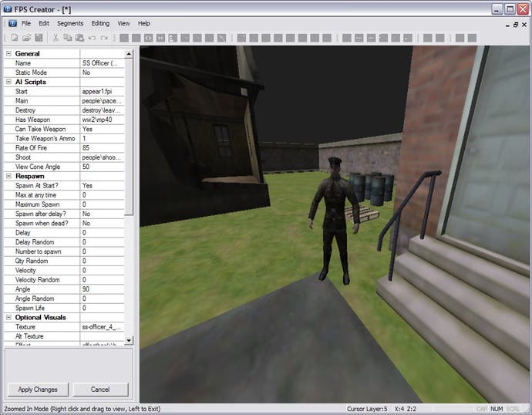Click the Redo arrow toolbar icon
532x415 pixels.
[104, 38]
